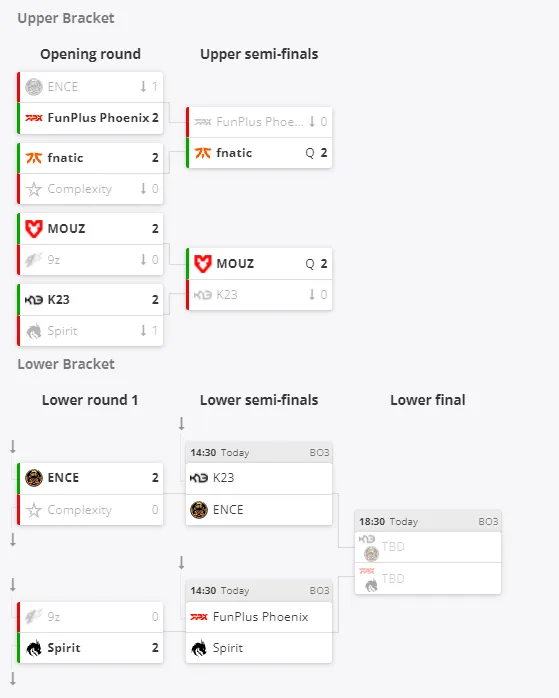Screen dimensions: 559x698
Task: Click the MOUZ logo in Upper semi-finals
Action: click(x=203, y=264)
